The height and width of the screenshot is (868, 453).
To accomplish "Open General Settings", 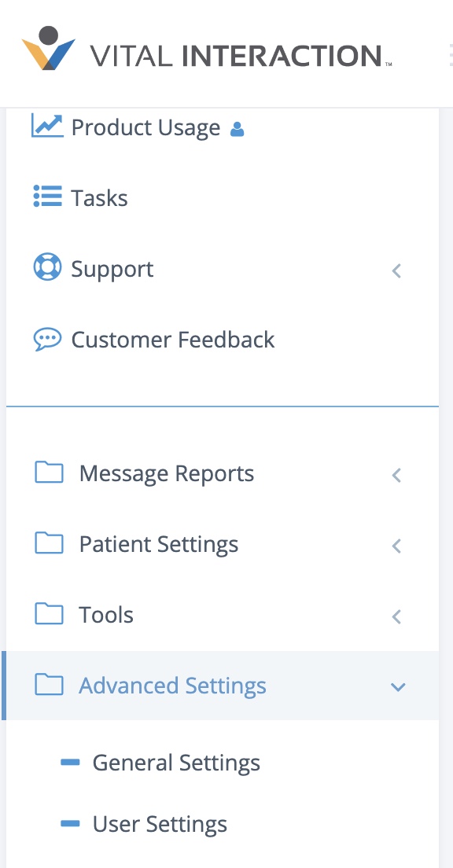I will click(x=176, y=762).
